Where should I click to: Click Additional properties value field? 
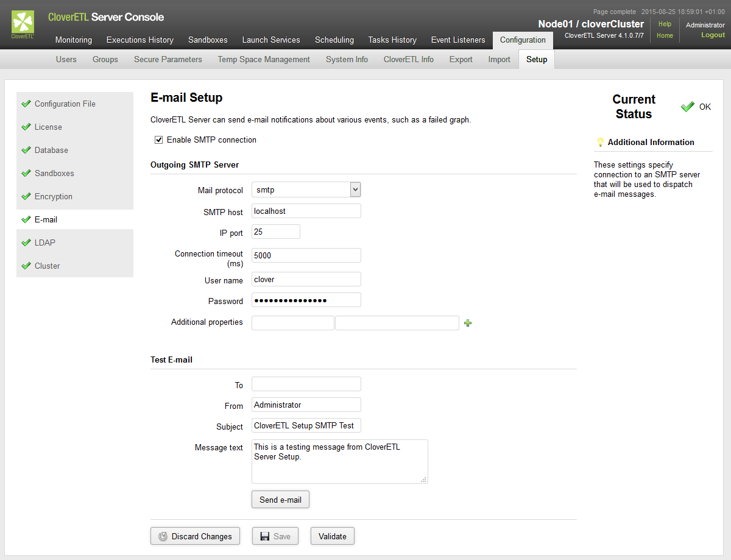pyautogui.click(x=397, y=323)
